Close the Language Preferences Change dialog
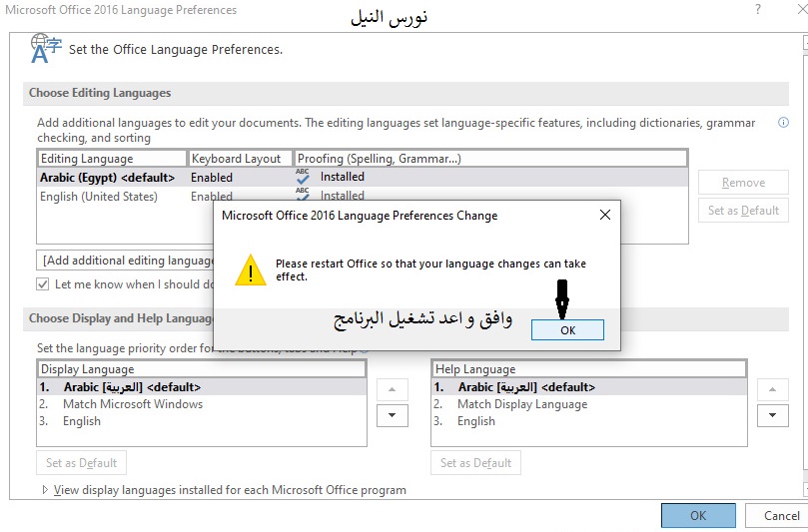Image resolution: width=808 pixels, height=532 pixels. tap(604, 215)
